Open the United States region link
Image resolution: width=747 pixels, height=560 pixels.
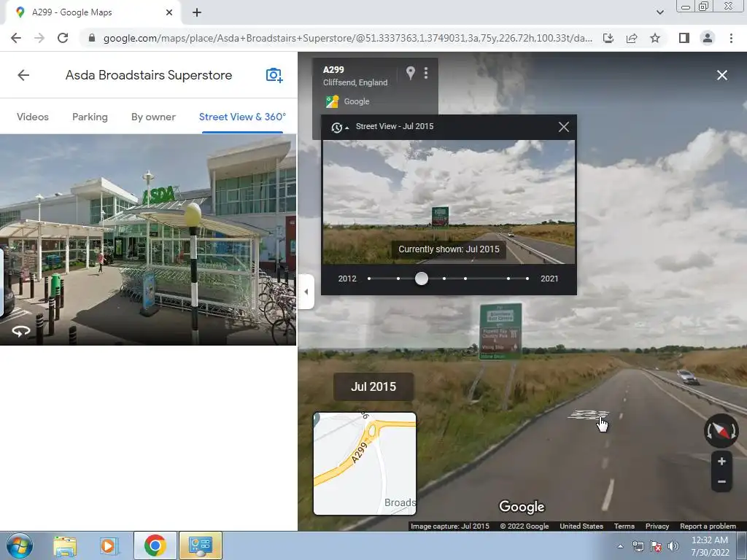[x=581, y=526]
